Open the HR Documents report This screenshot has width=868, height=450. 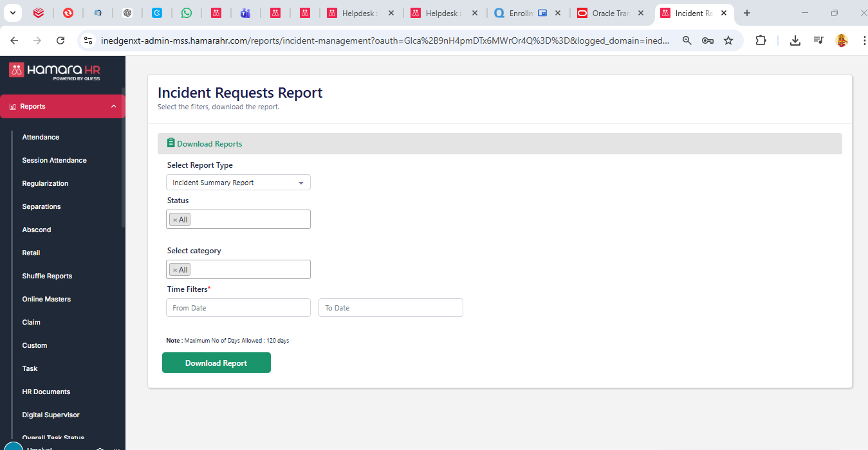click(46, 392)
